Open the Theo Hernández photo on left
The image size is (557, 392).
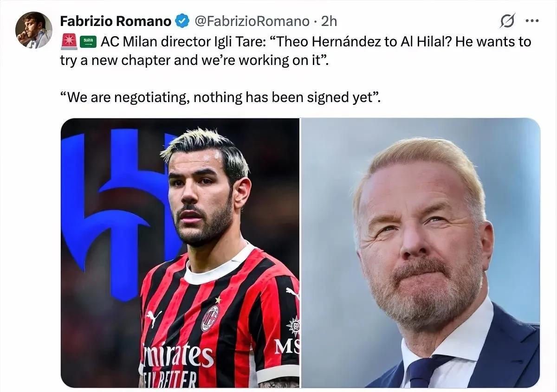180,253
